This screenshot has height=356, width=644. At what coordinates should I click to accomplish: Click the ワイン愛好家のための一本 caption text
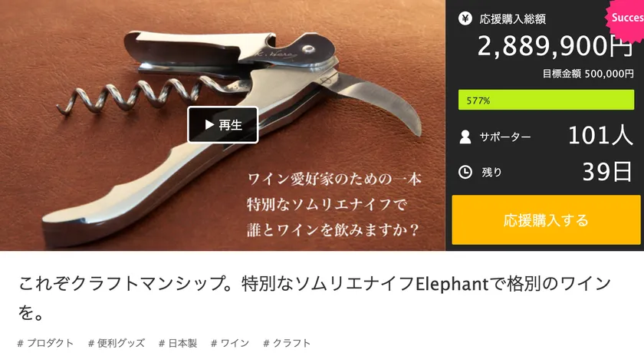(334, 180)
